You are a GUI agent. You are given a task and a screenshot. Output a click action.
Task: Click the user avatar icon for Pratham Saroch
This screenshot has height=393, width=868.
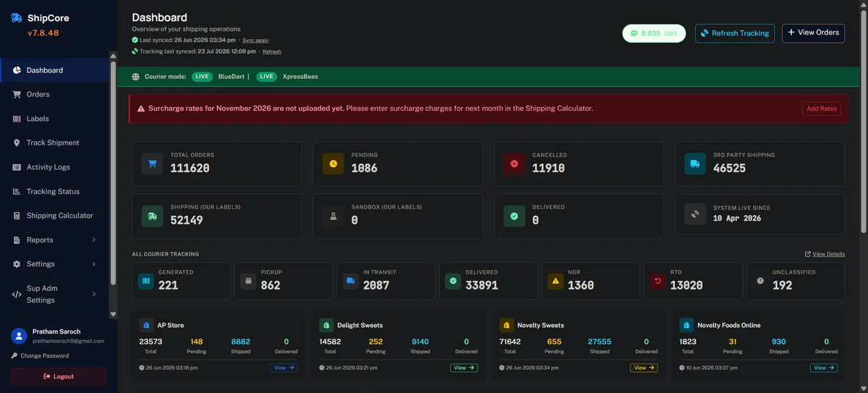(x=19, y=336)
